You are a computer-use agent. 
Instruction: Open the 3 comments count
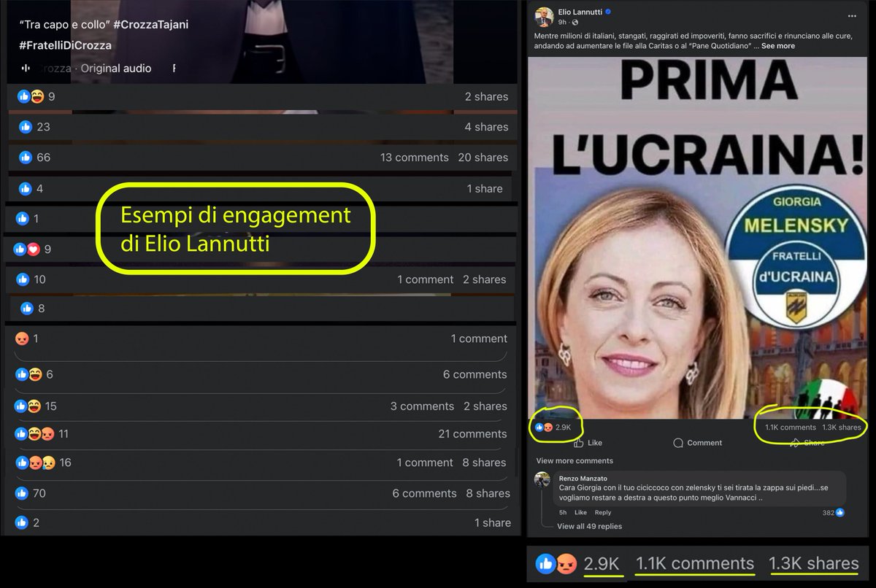point(422,406)
